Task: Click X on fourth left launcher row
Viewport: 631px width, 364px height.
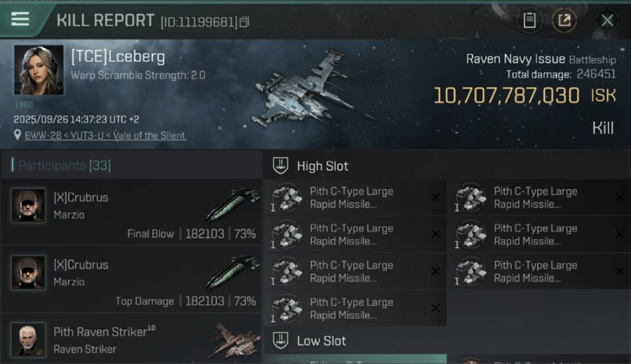Action: point(435,308)
